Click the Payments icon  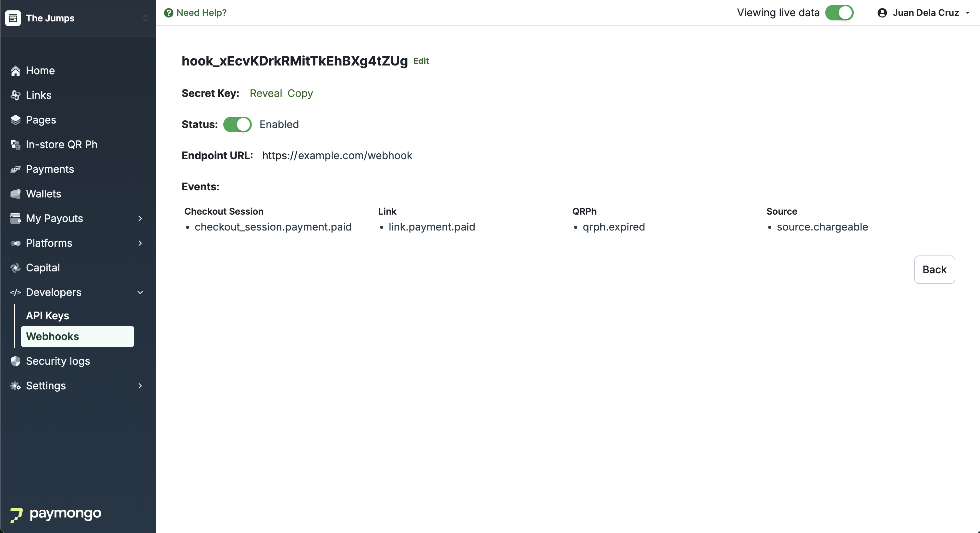click(15, 169)
